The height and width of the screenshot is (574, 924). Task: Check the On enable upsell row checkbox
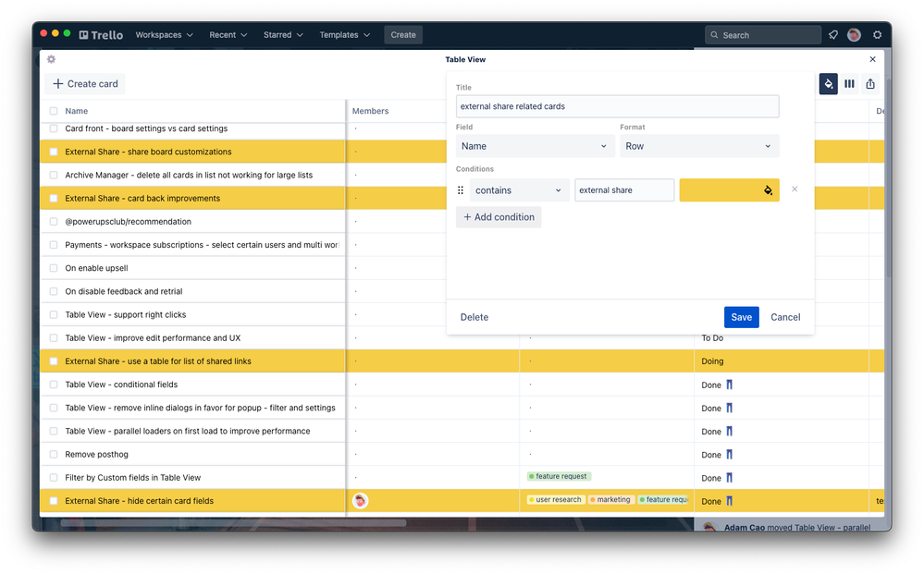[54, 268]
